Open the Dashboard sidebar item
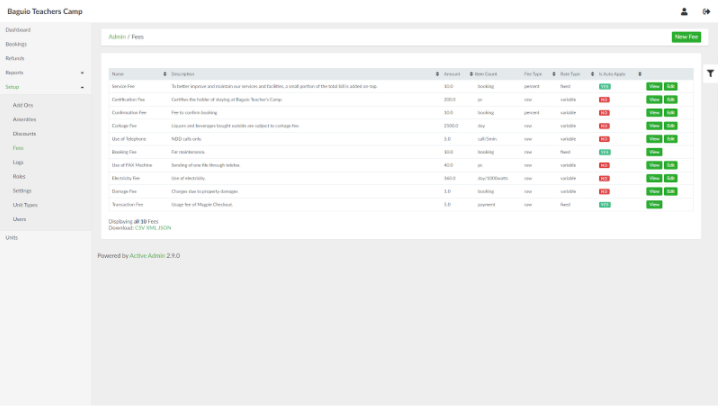720x412 pixels. (x=18, y=30)
